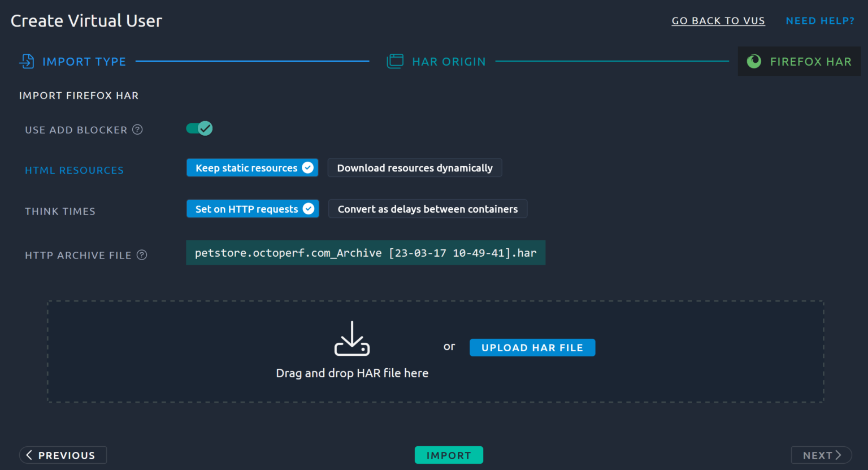The height and width of the screenshot is (470, 868).
Task: Open the Go Back To VUs link
Action: 718,21
